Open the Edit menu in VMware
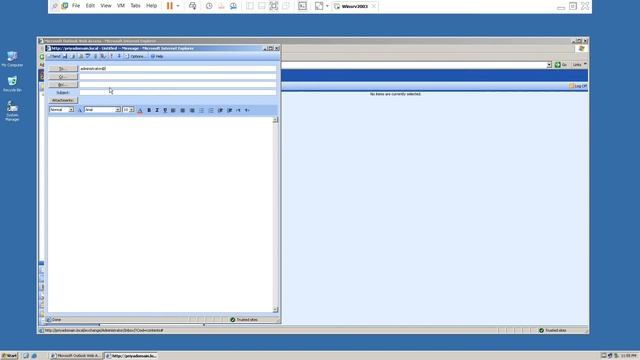This screenshot has width=640, height=360. (x=90, y=6)
